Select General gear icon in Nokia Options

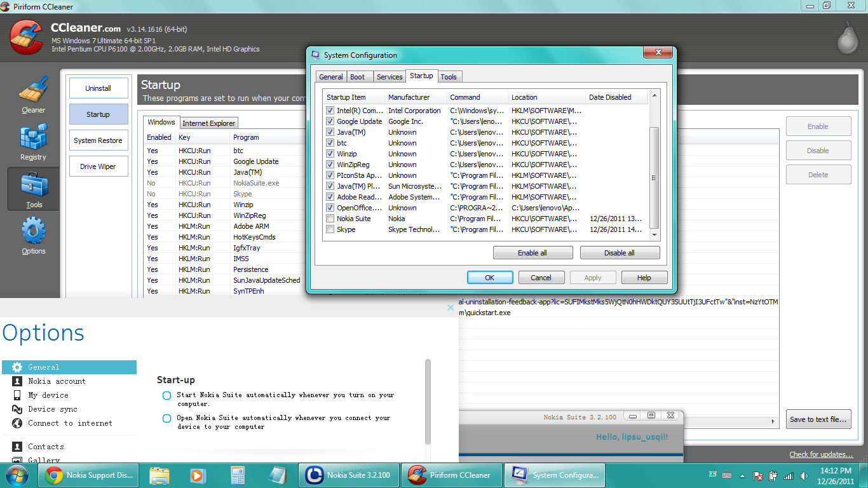click(17, 367)
